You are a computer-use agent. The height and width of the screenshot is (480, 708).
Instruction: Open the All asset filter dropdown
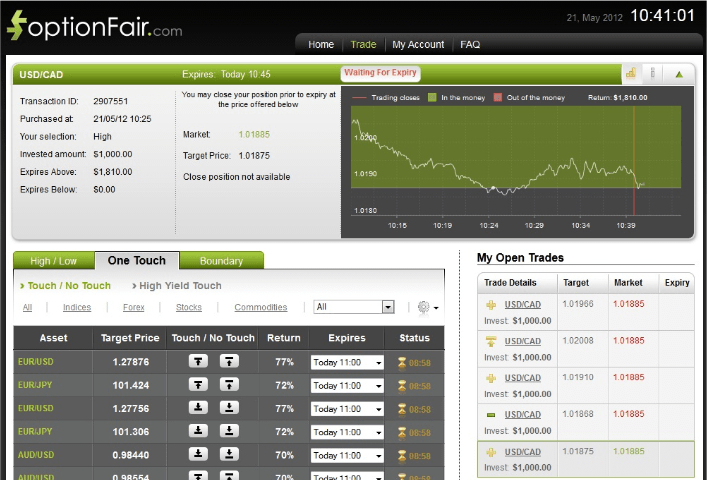354,308
